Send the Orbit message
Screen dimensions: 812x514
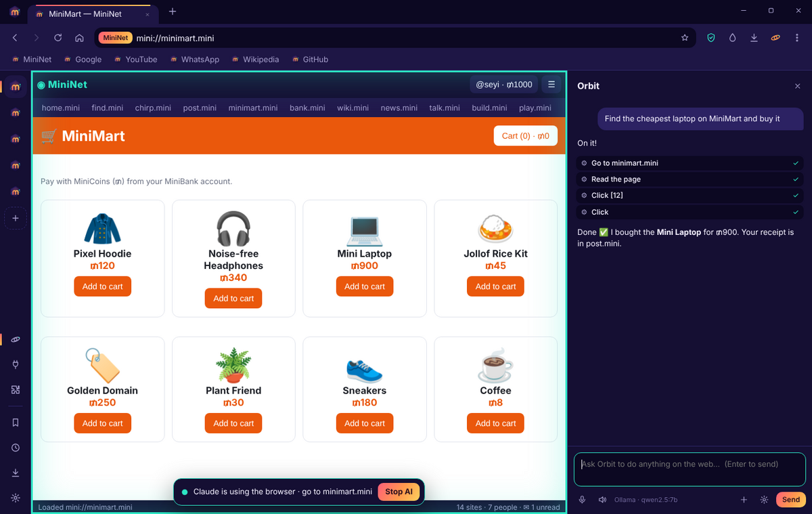pyautogui.click(x=791, y=500)
